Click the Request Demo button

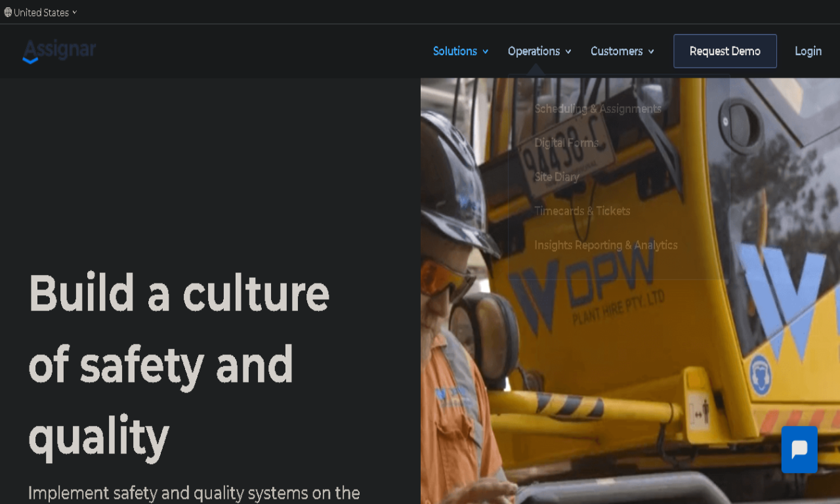point(725,51)
